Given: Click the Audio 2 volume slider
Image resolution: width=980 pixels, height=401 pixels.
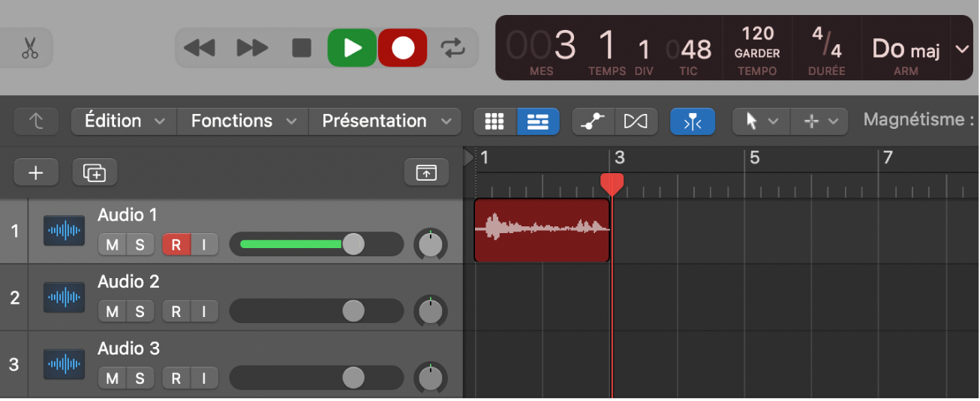Looking at the screenshot, I should coord(316,311).
